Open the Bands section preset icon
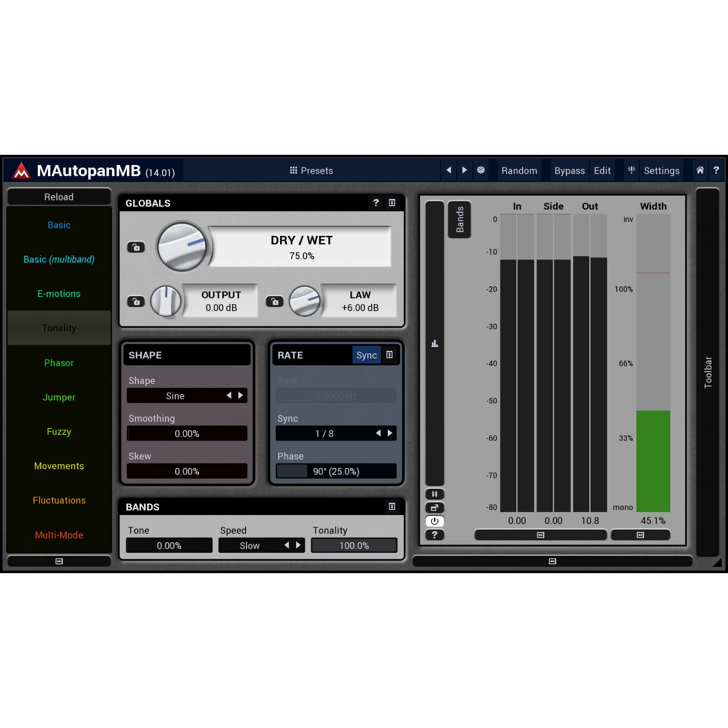 (392, 507)
